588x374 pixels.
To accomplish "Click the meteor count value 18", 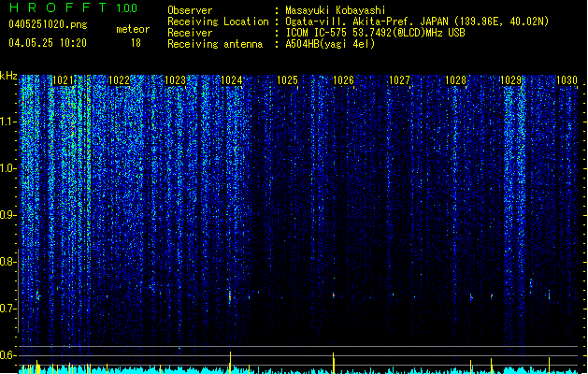I will [136, 43].
